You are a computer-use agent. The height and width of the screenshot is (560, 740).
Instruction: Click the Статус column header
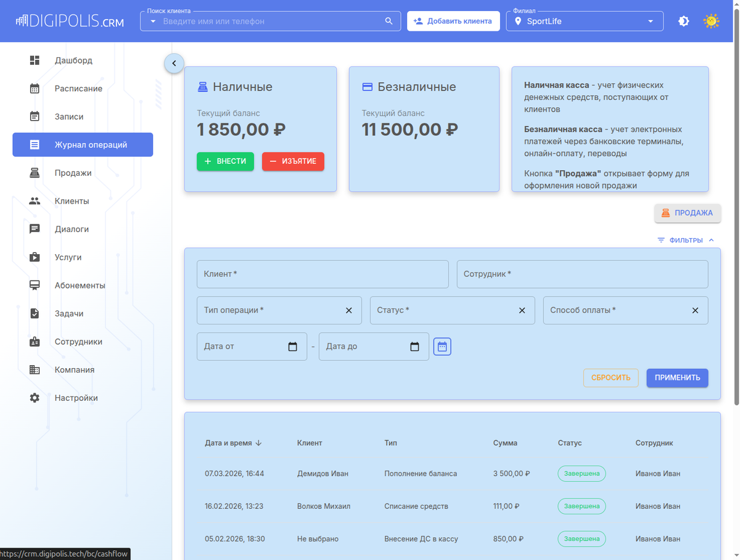(570, 443)
